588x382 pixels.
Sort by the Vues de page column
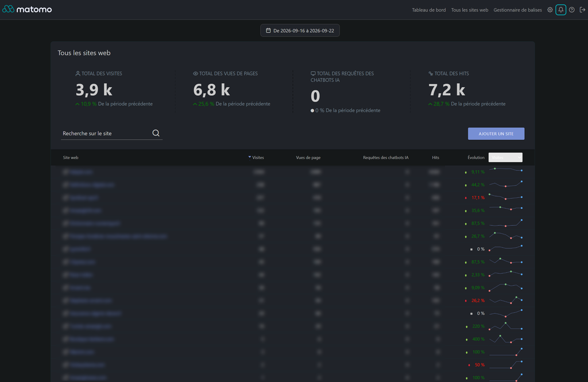click(x=308, y=158)
